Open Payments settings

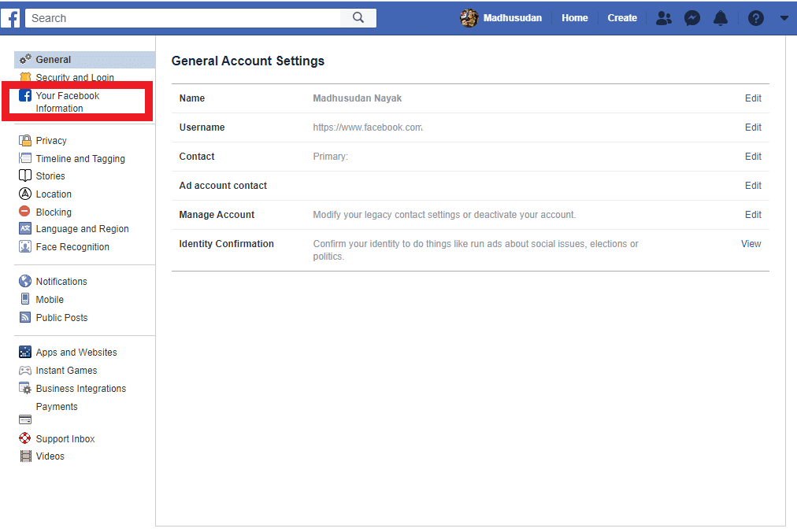pyautogui.click(x=57, y=407)
